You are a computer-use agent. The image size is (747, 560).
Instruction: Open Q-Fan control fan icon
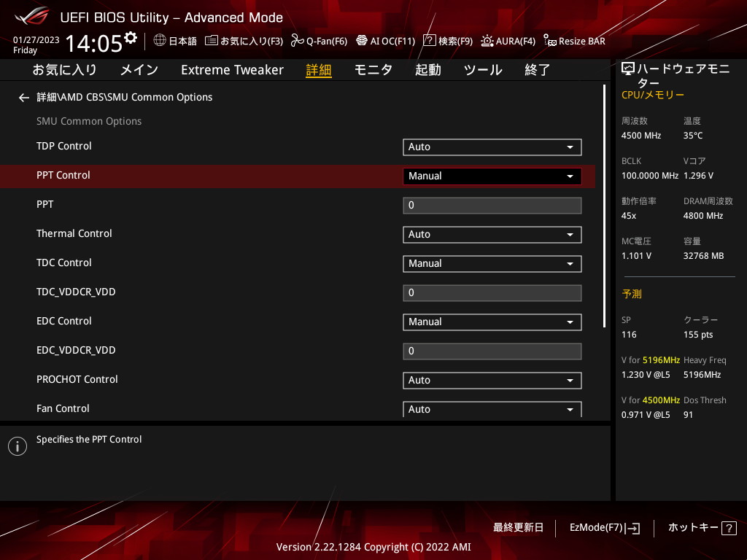(298, 41)
